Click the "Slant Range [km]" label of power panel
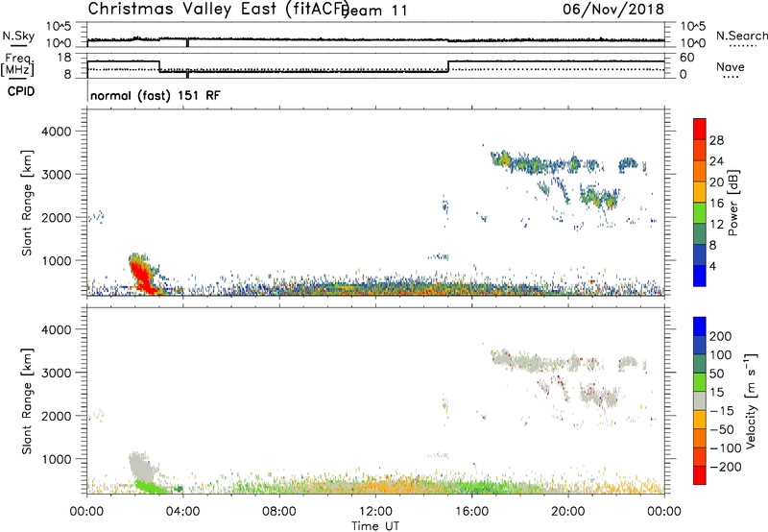 [x=27, y=204]
